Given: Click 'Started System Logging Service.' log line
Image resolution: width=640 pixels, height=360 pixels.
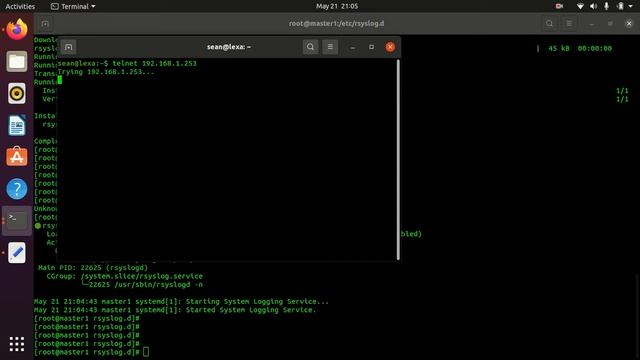Looking at the screenshot, I should coord(175,310).
